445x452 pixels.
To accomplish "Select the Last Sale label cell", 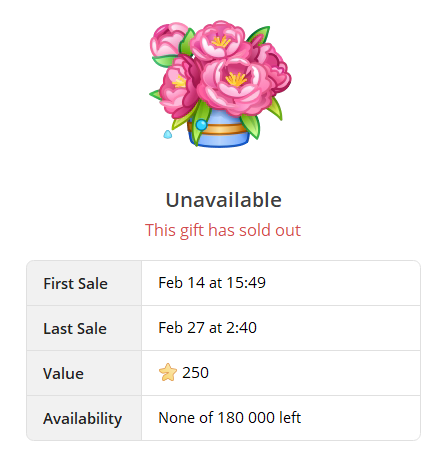I will [x=84, y=328].
